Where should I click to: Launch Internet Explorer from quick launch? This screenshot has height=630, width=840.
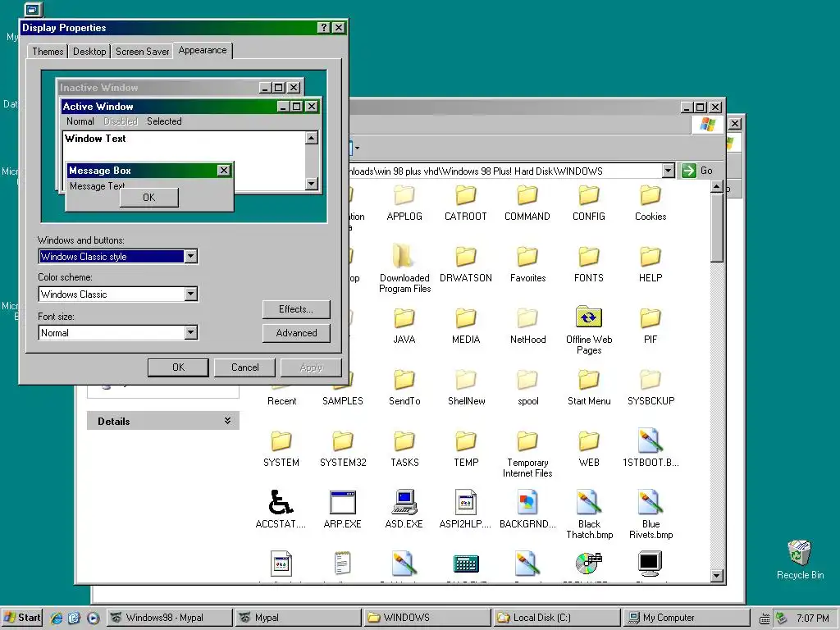[57, 618]
